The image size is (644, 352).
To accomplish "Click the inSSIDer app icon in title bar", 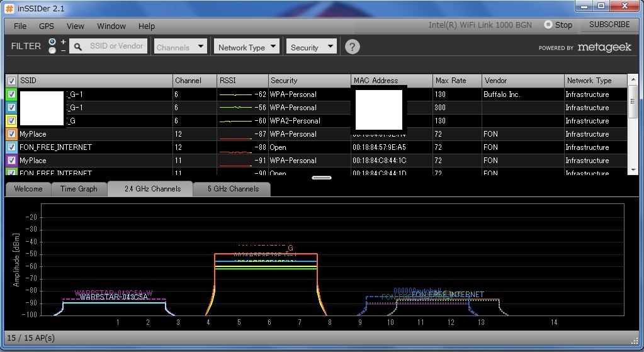I will coord(9,8).
